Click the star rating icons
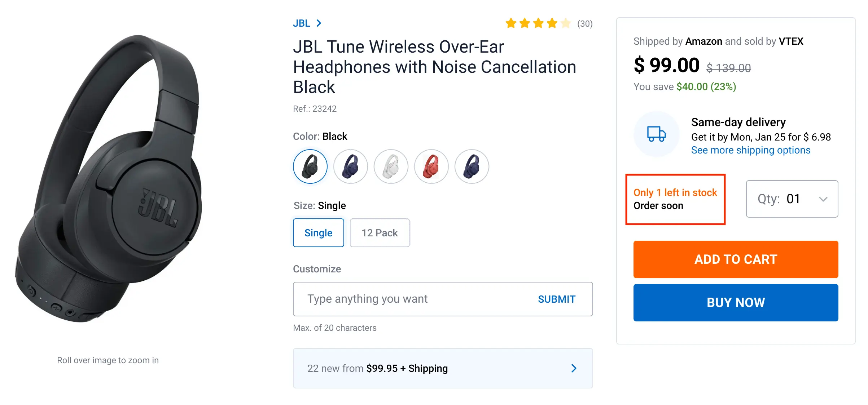The height and width of the screenshot is (405, 868). point(538,23)
